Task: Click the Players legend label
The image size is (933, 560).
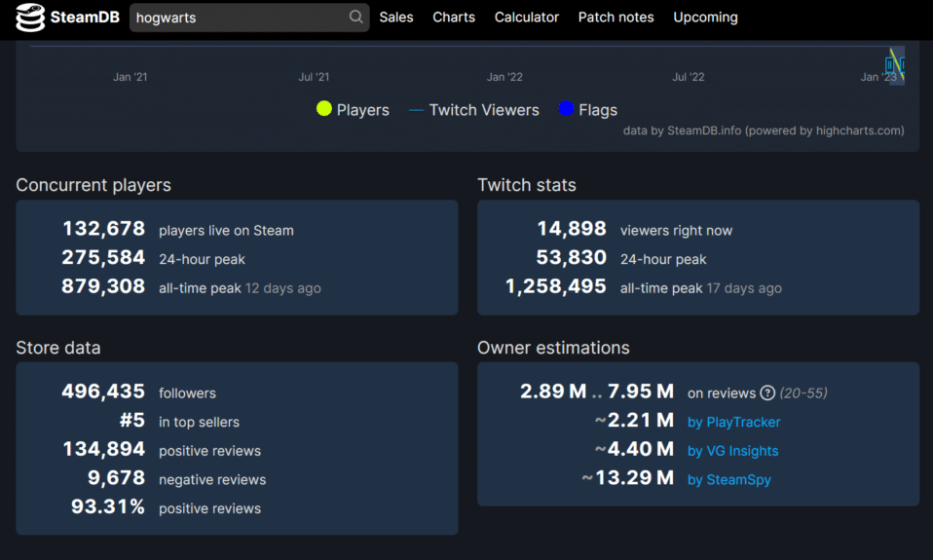Action: point(363,110)
